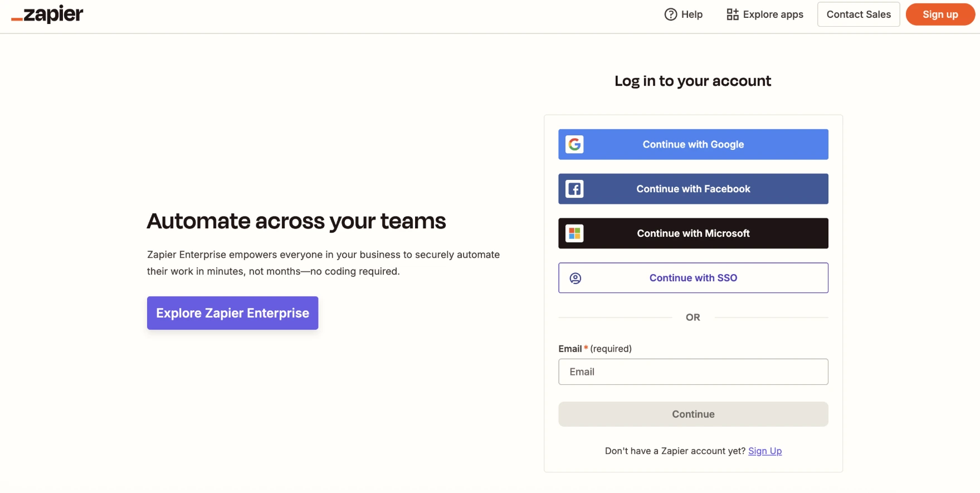This screenshot has height=493, width=980.
Task: Open the Help menu text
Action: click(x=692, y=14)
